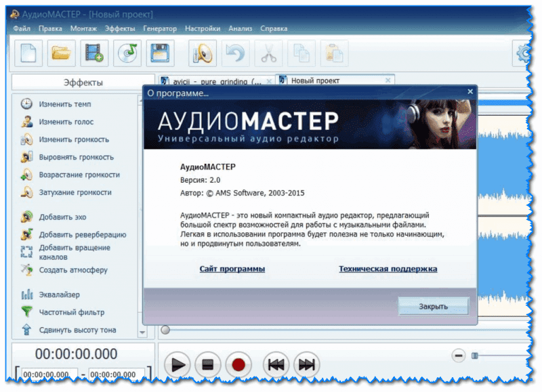
Task: Cut the selection with the scissors icon
Action: point(268,53)
